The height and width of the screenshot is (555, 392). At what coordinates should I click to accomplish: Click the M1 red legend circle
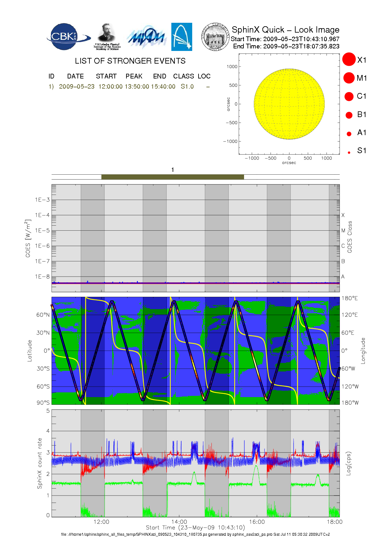(349, 78)
